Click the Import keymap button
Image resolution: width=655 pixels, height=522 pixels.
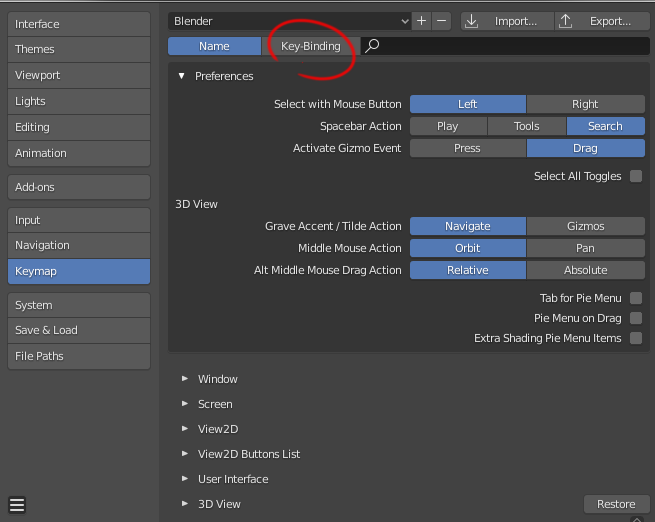pyautogui.click(x=507, y=21)
